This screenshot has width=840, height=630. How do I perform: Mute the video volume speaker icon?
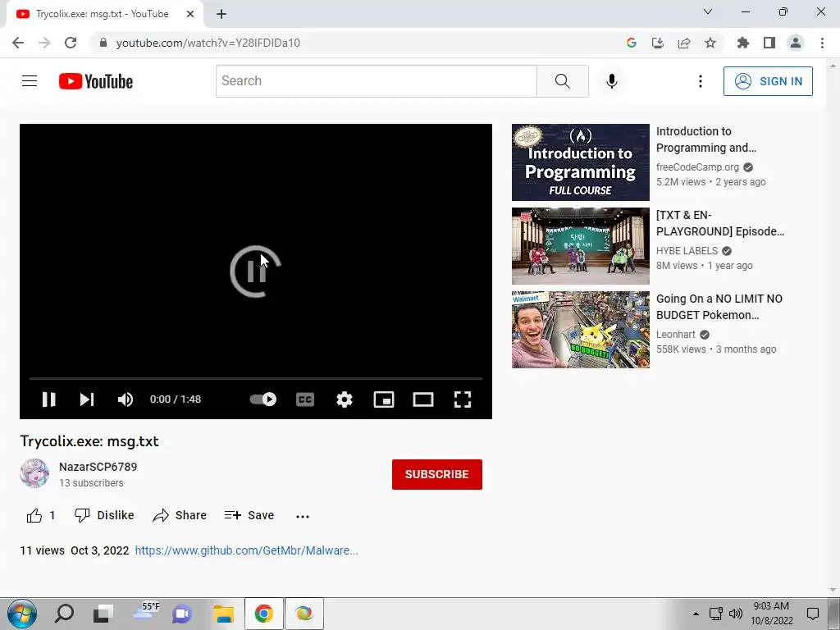coord(126,399)
